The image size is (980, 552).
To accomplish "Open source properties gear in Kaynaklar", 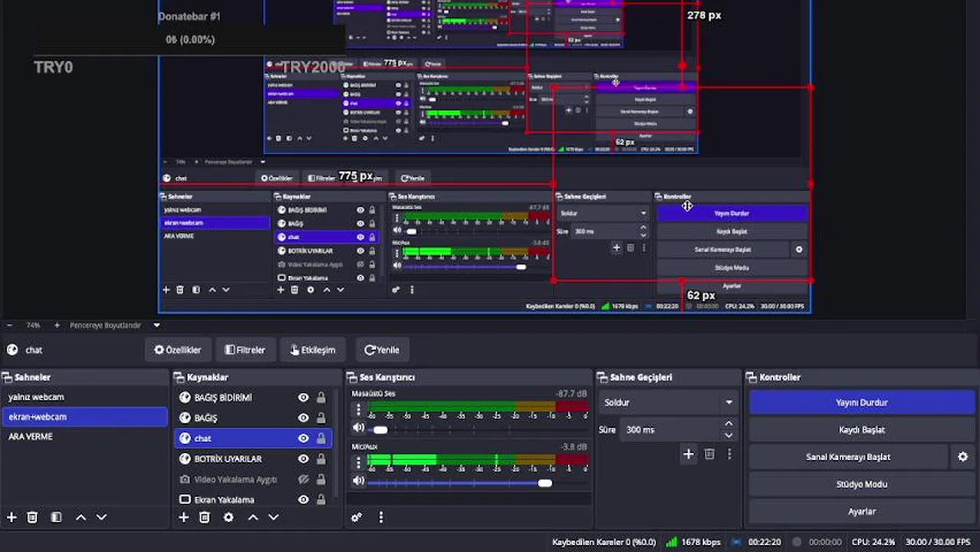I will coord(229,517).
